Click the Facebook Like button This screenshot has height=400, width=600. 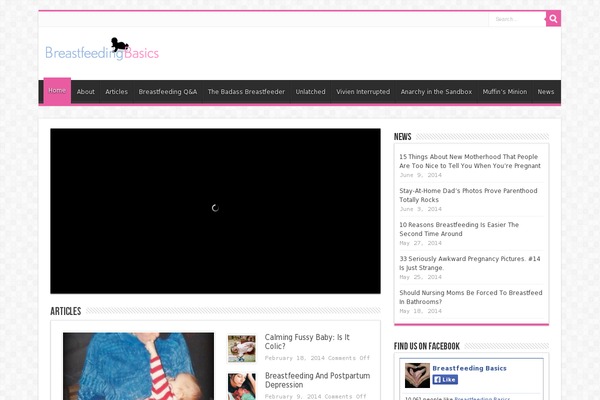[x=445, y=379]
